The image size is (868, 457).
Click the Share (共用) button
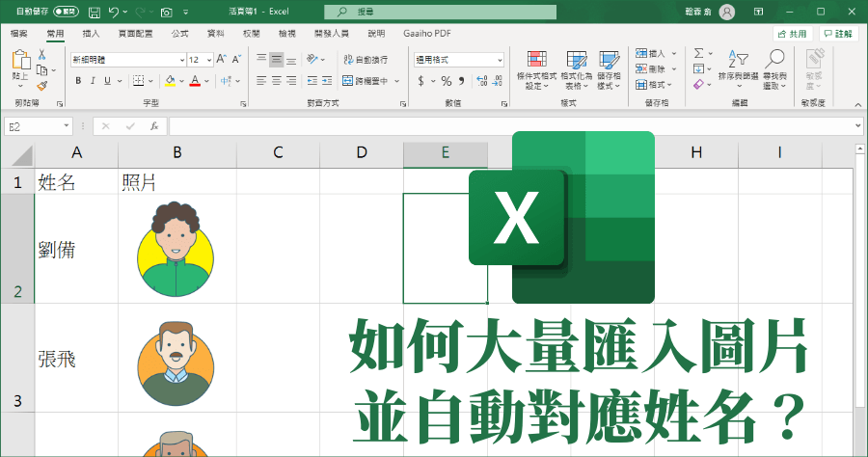[x=793, y=34]
